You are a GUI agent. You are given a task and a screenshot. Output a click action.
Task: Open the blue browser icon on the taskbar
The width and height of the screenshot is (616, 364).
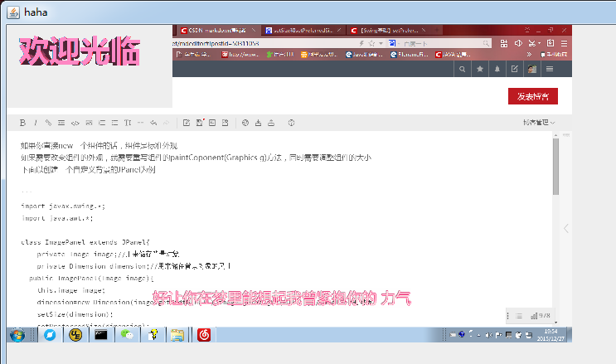[x=50, y=335]
